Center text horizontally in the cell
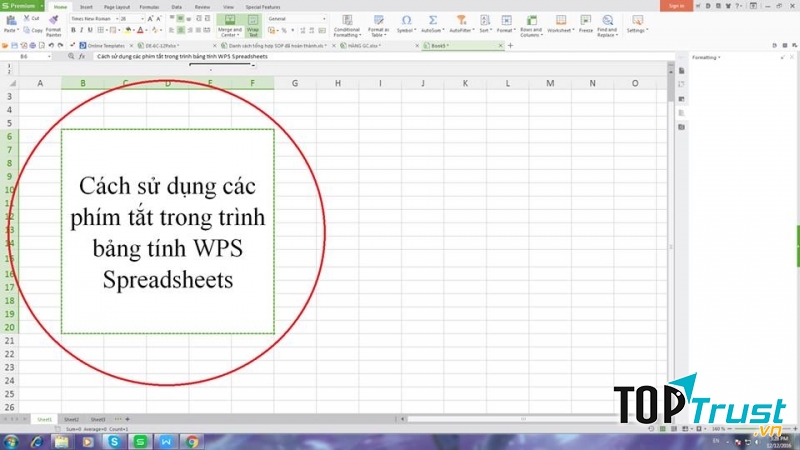 tap(181, 31)
